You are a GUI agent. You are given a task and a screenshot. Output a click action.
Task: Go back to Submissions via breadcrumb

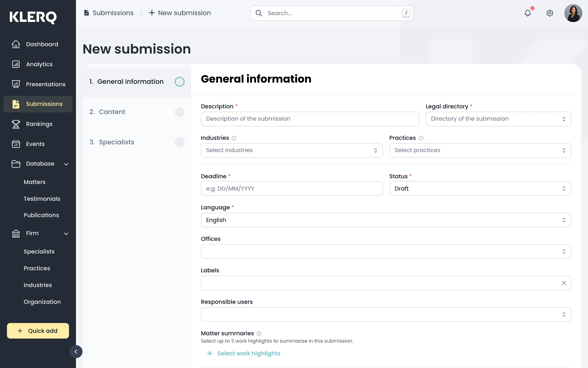pyautogui.click(x=113, y=13)
